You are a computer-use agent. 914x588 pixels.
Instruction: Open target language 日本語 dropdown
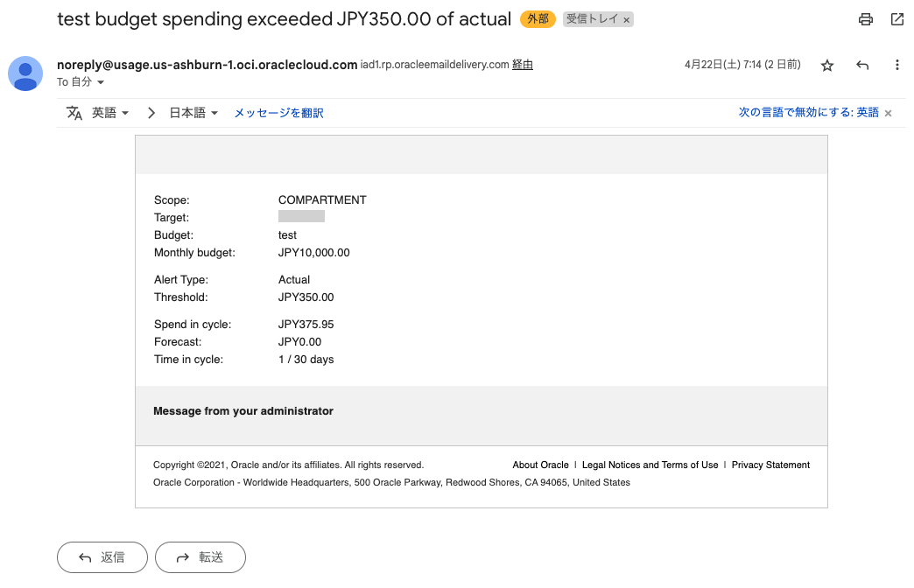193,113
